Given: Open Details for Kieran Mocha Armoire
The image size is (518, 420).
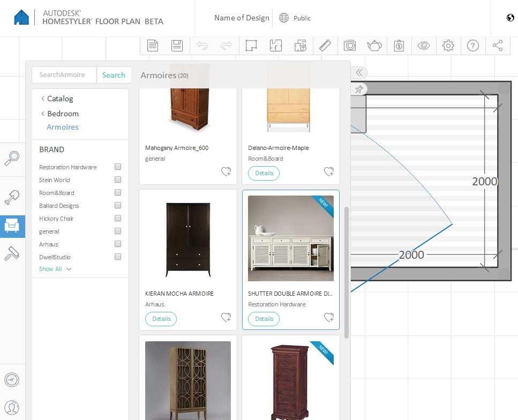Looking at the screenshot, I should pyautogui.click(x=161, y=319).
